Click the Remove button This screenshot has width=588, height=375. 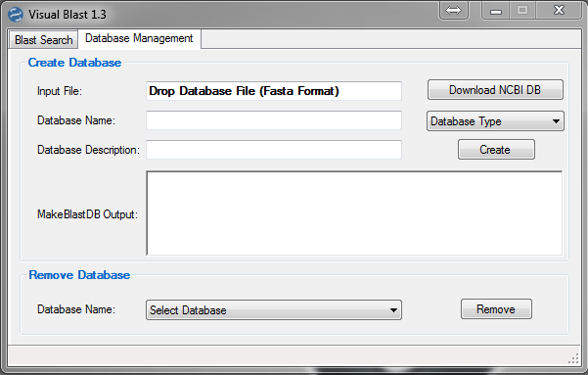[x=496, y=309]
